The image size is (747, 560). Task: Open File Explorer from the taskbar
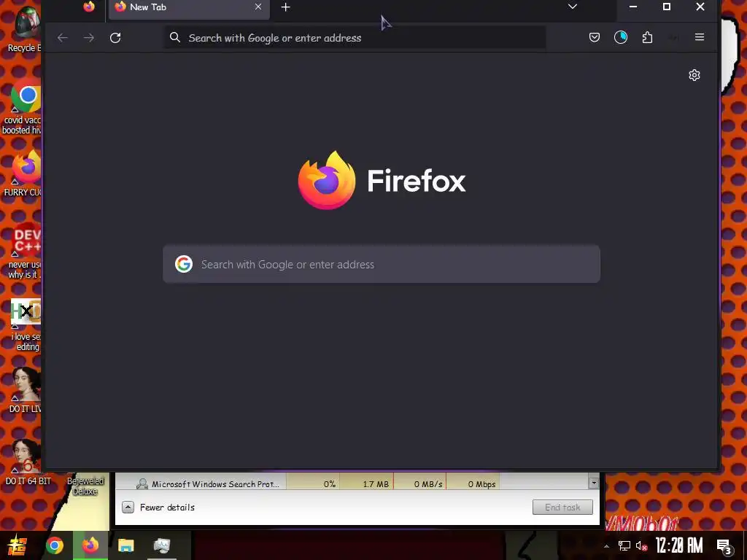pyautogui.click(x=126, y=545)
